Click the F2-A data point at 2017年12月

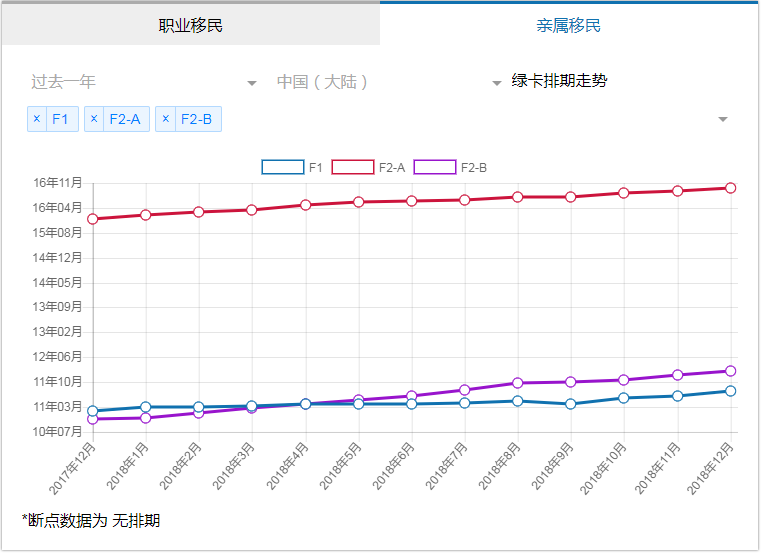pyautogui.click(x=93, y=219)
